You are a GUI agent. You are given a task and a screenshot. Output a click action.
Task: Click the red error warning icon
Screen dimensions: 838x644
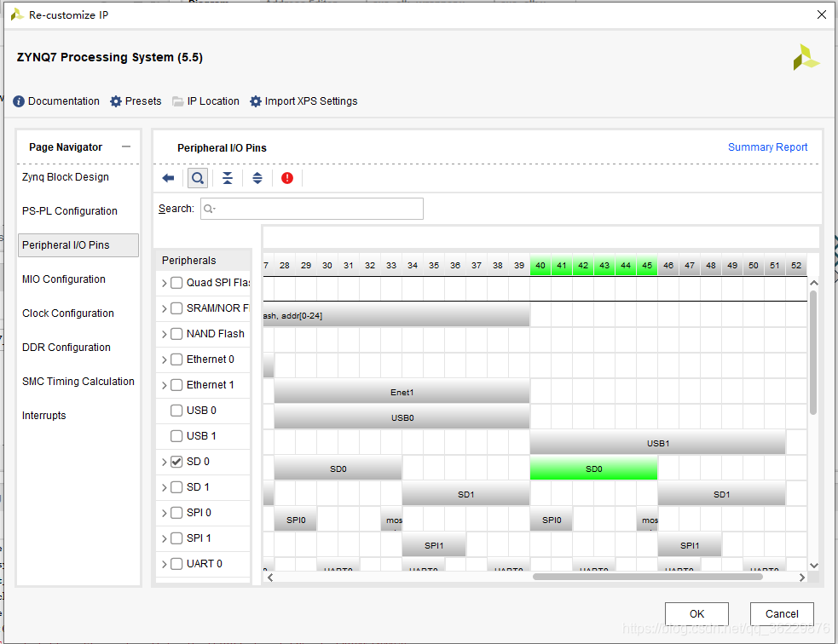pos(287,178)
